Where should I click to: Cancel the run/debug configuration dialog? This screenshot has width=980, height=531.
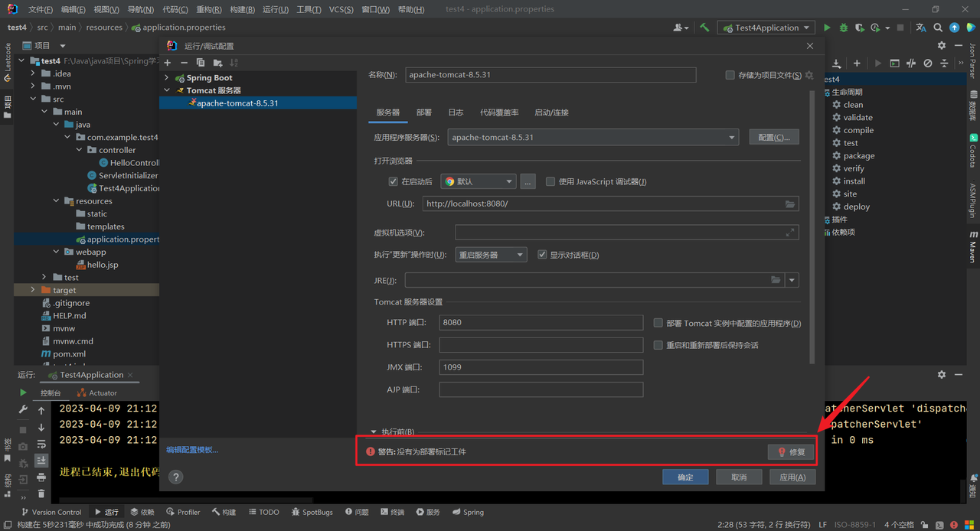click(739, 477)
